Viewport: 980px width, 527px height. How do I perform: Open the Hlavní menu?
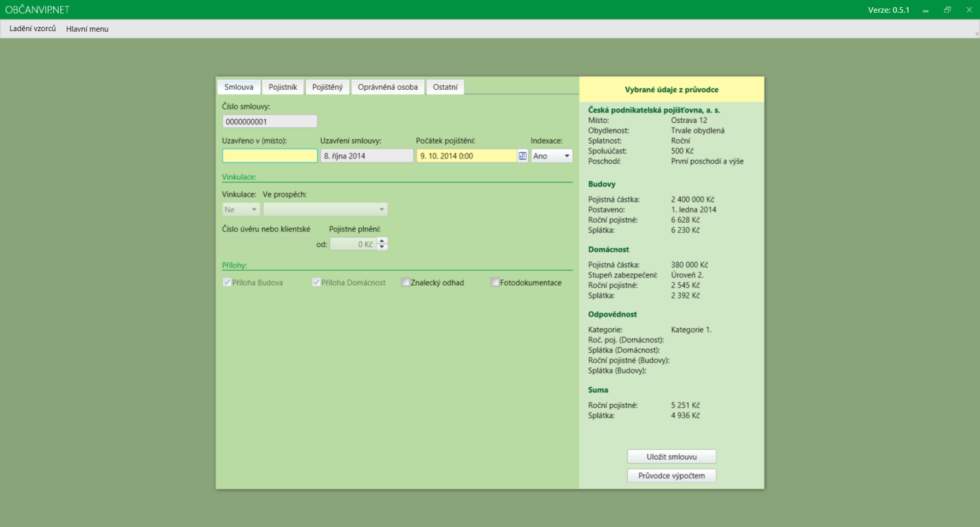(87, 29)
